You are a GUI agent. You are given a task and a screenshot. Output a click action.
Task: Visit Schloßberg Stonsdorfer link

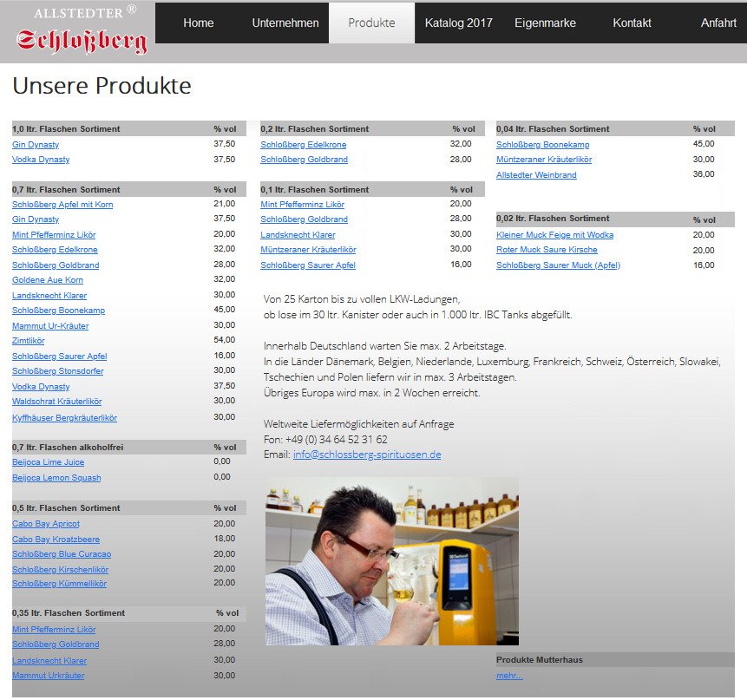57,371
